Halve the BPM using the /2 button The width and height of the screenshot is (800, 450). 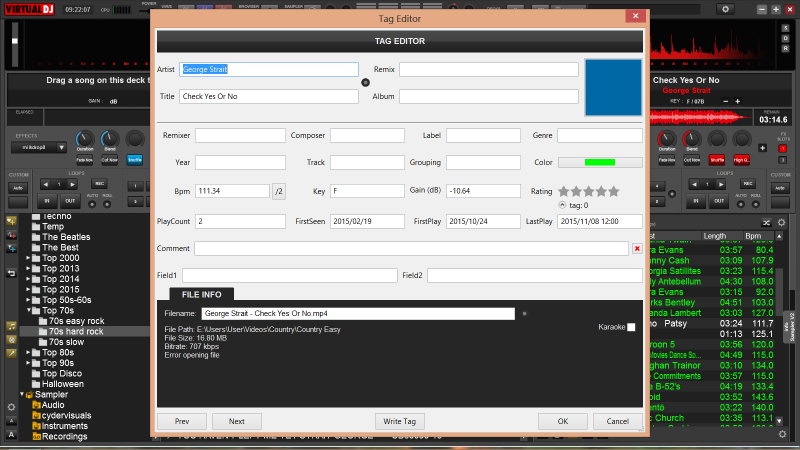click(279, 191)
